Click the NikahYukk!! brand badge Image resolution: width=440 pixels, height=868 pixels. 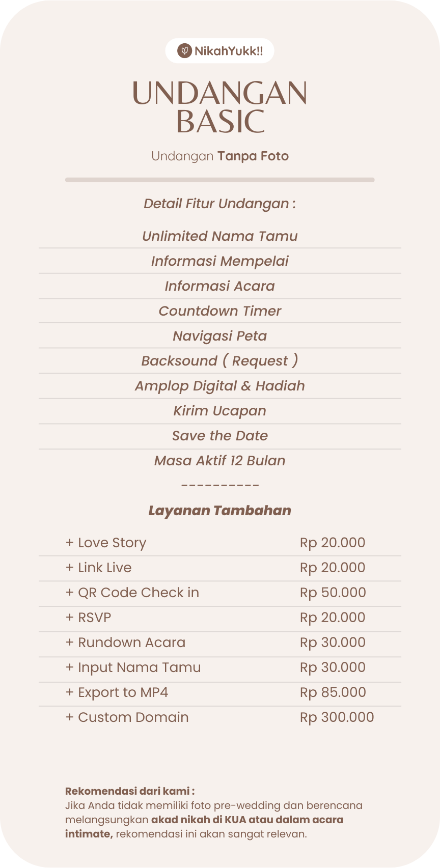click(x=219, y=51)
